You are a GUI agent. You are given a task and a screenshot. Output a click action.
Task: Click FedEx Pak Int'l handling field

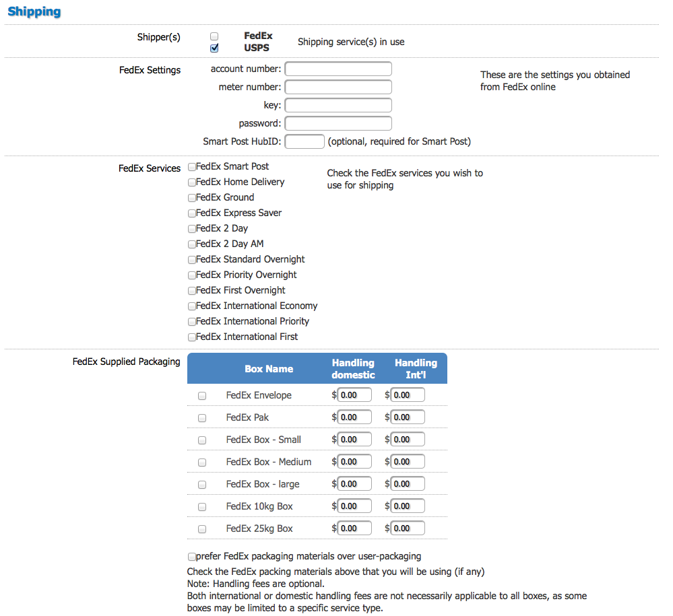click(408, 417)
